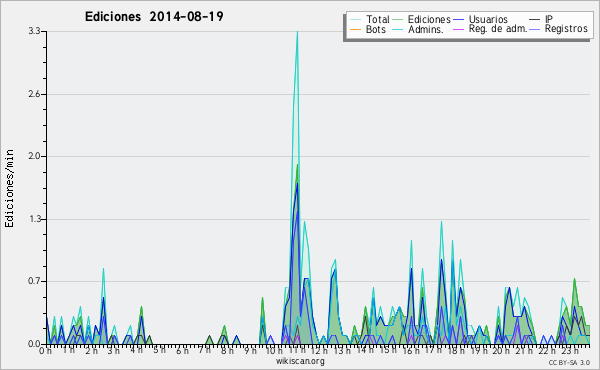Click the '0 h' x-axis label

(x=46, y=351)
